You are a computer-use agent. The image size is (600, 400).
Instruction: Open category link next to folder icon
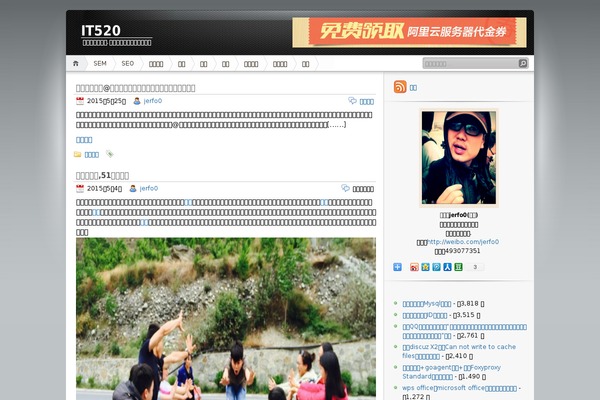(x=91, y=155)
